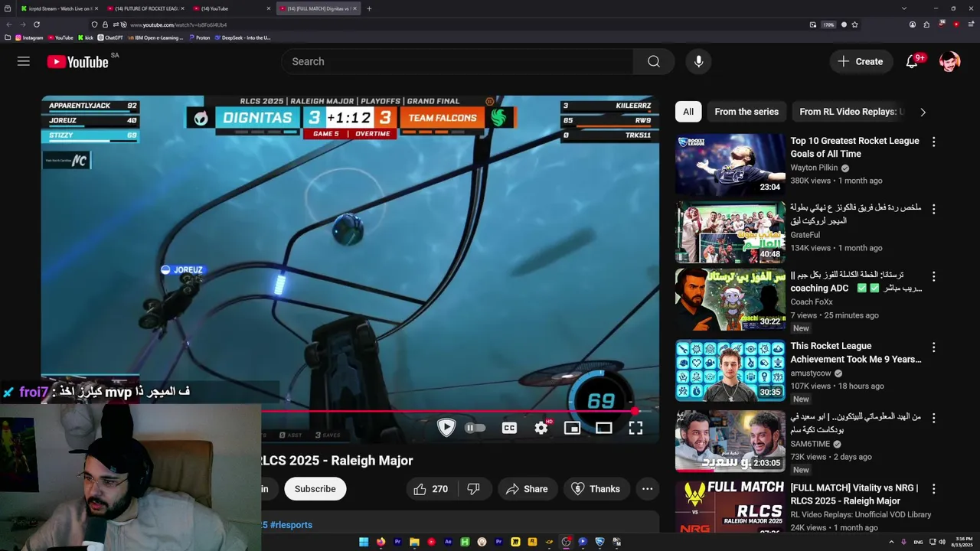This screenshot has height=551, width=980.
Task: Select the All filter chip
Action: pyautogui.click(x=688, y=112)
